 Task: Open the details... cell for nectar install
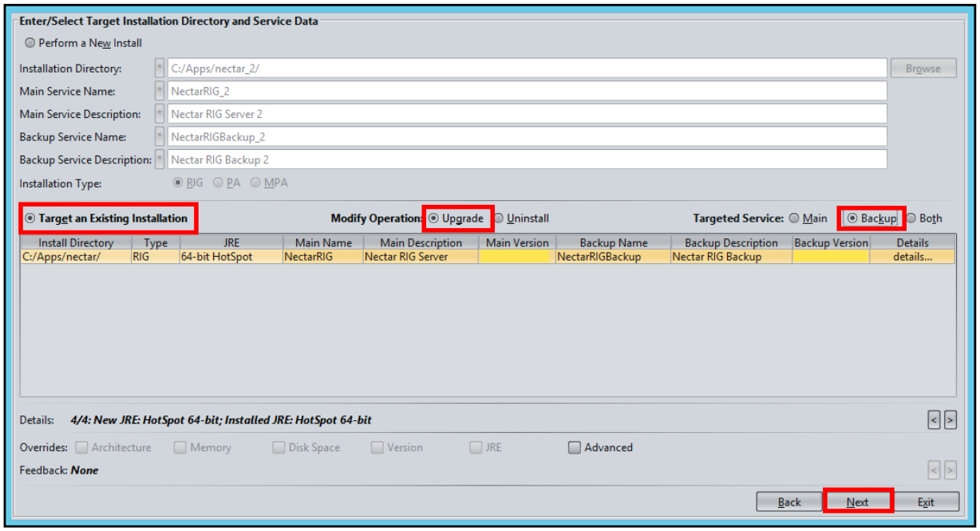(912, 257)
